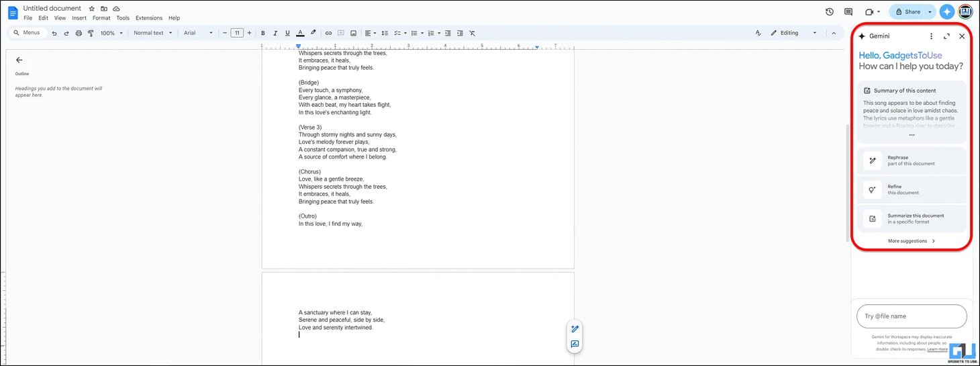The height and width of the screenshot is (366, 980).
Task: Insert a link using toolbar icon
Action: 328,33
